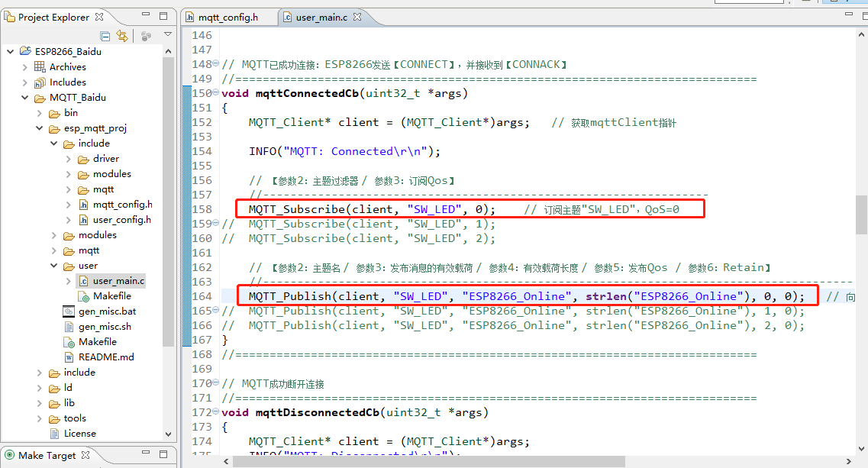Collapse the esp_mqtt_proj folder
This screenshot has height=468, width=868.
coord(39,127)
